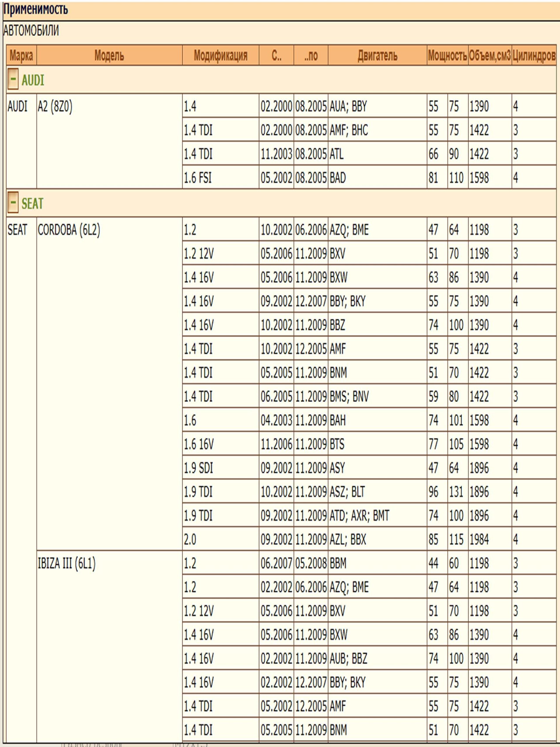This screenshot has width=560, height=747.
Task: Click the Марка column header
Action: [21, 55]
